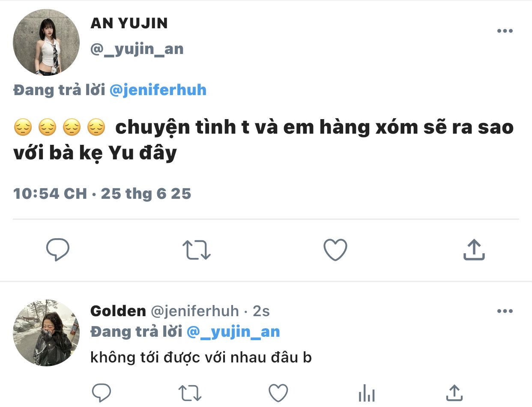Like Golden's reply tweet
532x407 pixels.
(278, 392)
